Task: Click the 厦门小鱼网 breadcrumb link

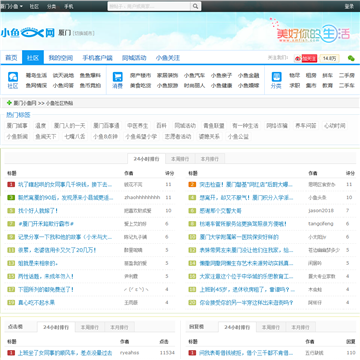Action: tap(25, 103)
